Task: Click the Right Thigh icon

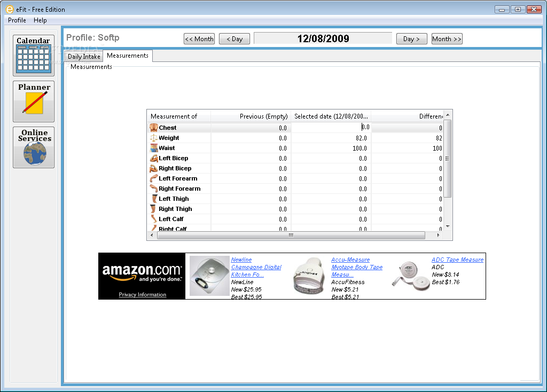Action: pyautogui.click(x=153, y=209)
